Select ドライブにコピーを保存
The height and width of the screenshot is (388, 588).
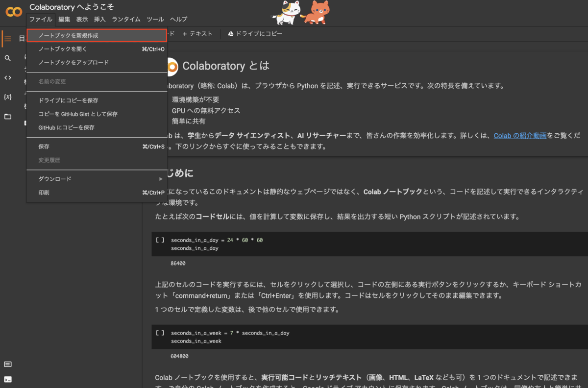[97, 100]
